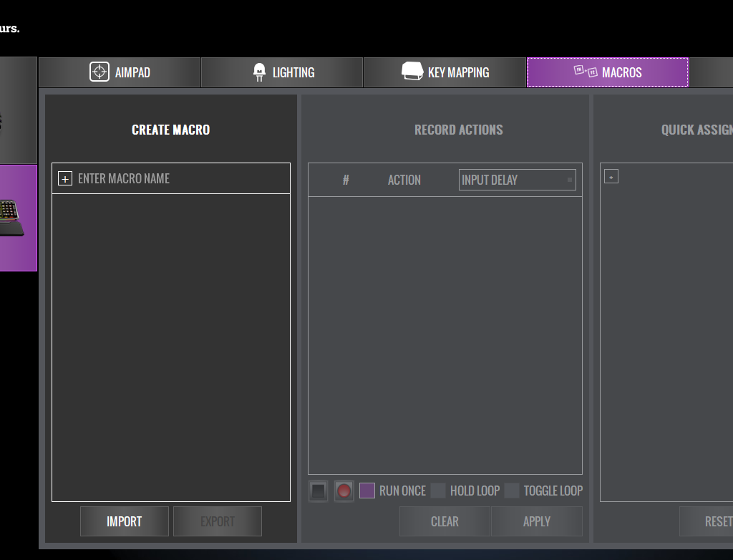Enable the Run Once checkbox
Viewport: 733px width, 560px height.
pos(367,491)
